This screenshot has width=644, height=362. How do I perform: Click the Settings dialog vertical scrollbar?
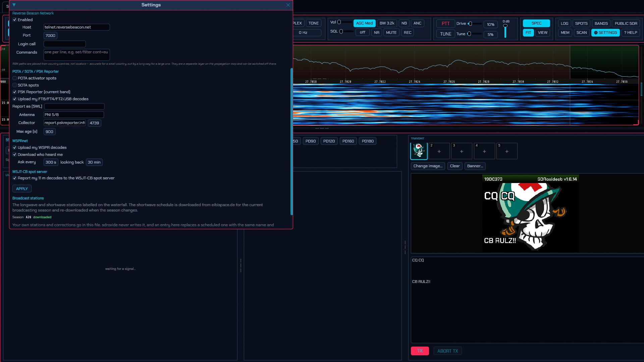pyautogui.click(x=291, y=141)
